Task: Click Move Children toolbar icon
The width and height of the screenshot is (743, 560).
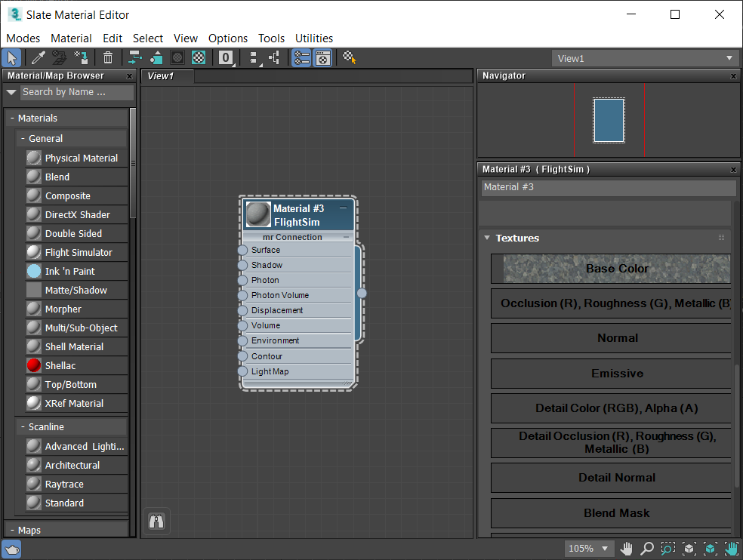Action: click(135, 58)
